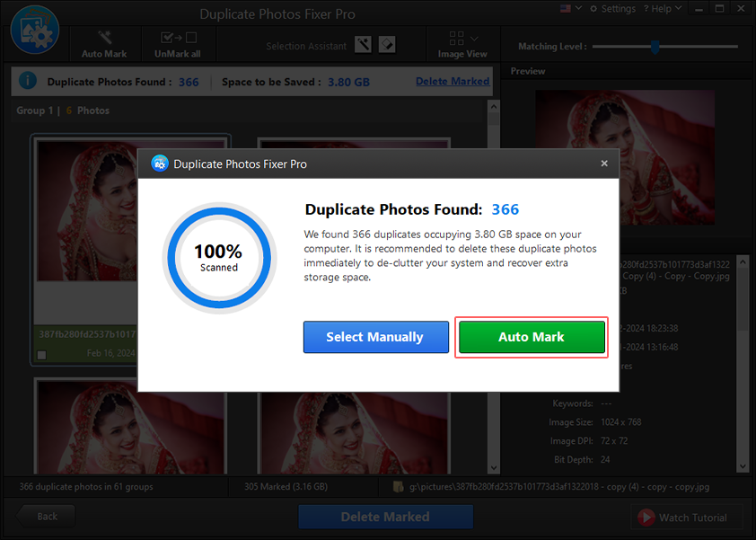The height and width of the screenshot is (540, 756).
Task: Click up arrow on metadata panel scrollbar
Action: [743, 262]
